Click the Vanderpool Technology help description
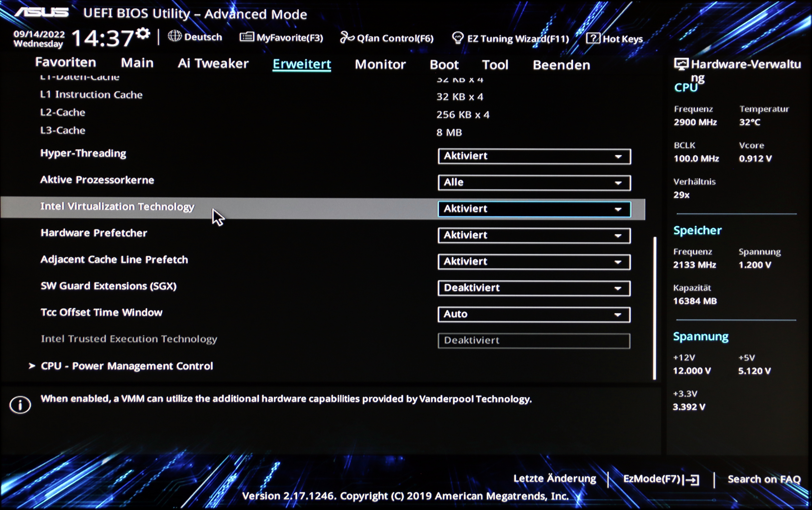Screen dimensions: 812x510 tap(286, 399)
